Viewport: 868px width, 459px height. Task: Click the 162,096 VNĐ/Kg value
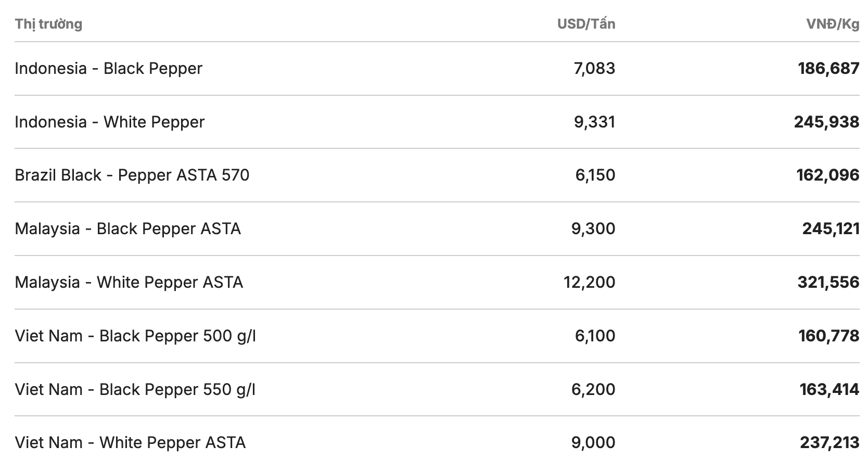coord(827,175)
